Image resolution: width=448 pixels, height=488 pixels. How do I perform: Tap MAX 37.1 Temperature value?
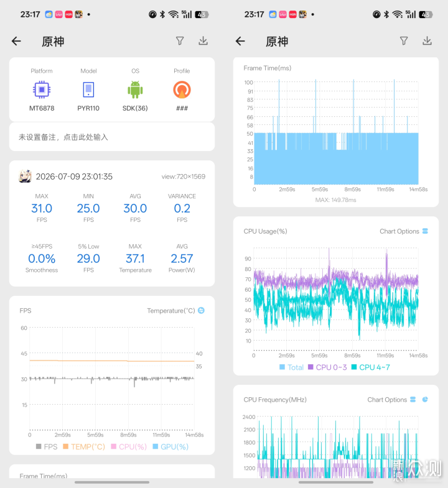135,259
